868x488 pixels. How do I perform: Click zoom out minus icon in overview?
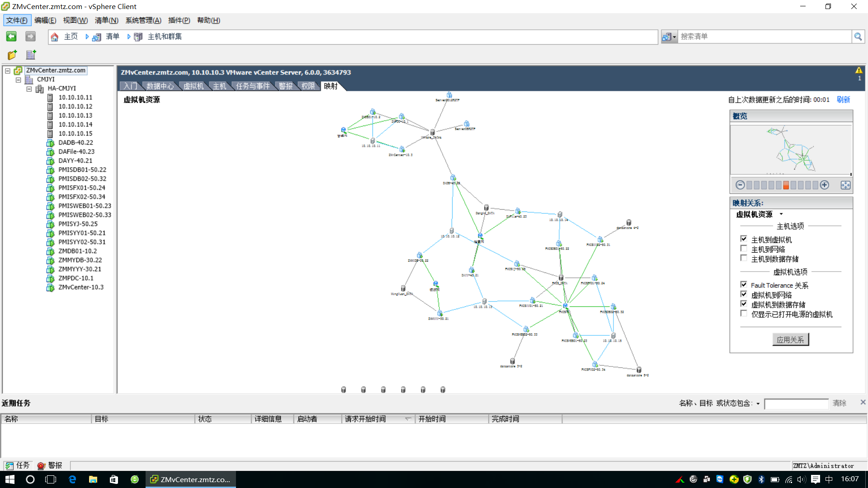click(x=740, y=185)
